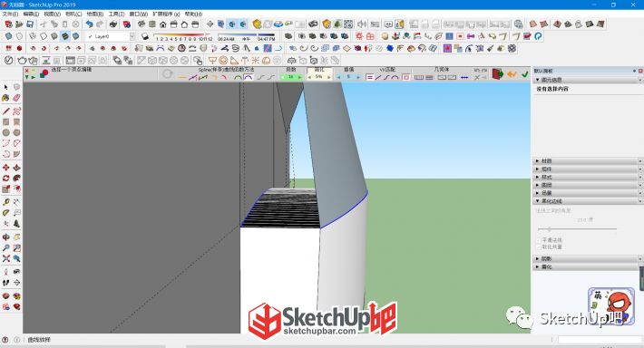Image resolution: width=644 pixels, height=348 pixels.
Task: Click the orange undo arrow in curve toolbar
Action: pyautogui.click(x=512, y=74)
